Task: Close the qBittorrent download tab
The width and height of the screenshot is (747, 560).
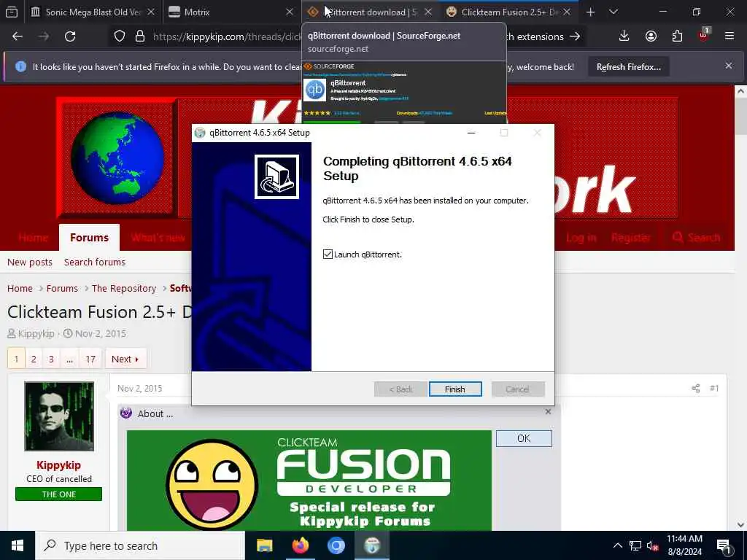Action: [x=427, y=12]
